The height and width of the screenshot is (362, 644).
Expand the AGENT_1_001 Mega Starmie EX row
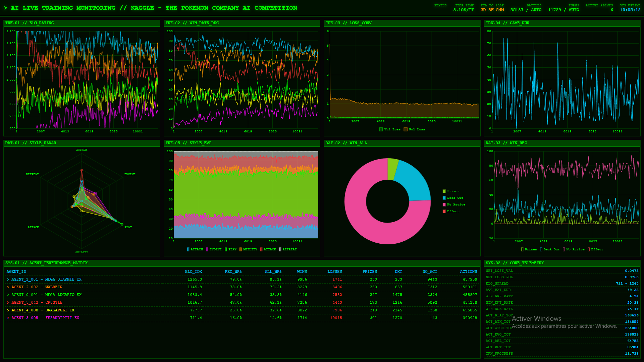pyautogui.click(x=242, y=279)
